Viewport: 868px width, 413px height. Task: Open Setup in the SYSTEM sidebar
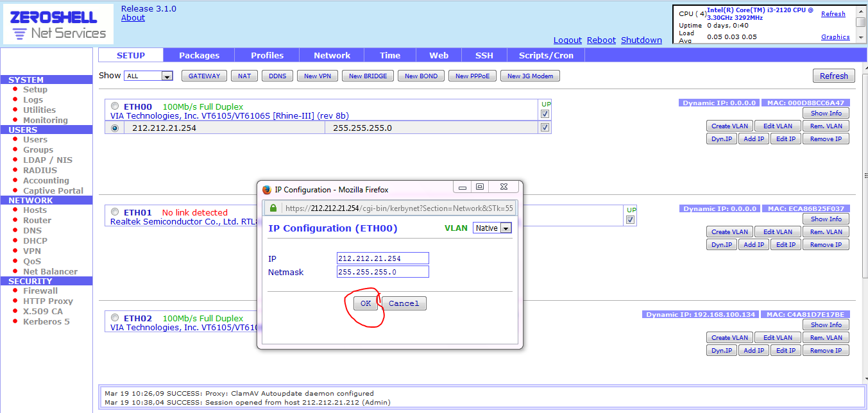coord(35,89)
